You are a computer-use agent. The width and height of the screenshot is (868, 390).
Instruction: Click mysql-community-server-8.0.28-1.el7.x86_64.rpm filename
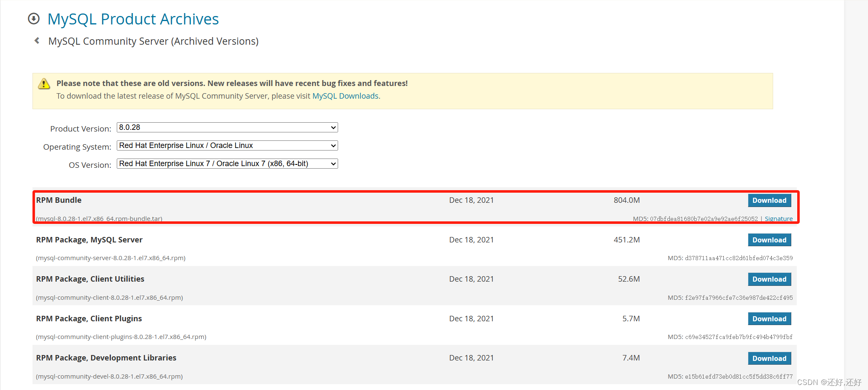pyautogui.click(x=111, y=258)
